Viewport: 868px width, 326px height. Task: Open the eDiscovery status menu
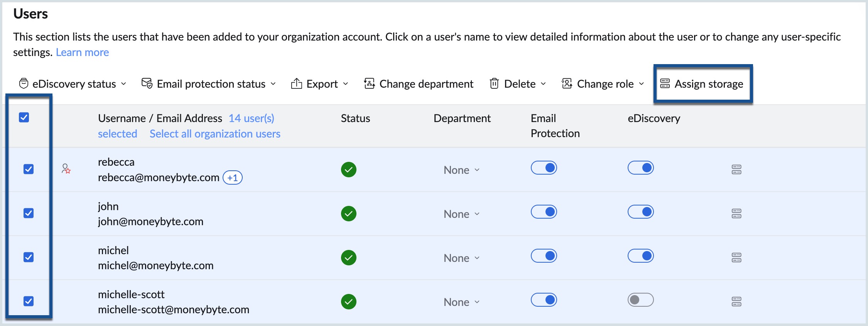tap(73, 84)
